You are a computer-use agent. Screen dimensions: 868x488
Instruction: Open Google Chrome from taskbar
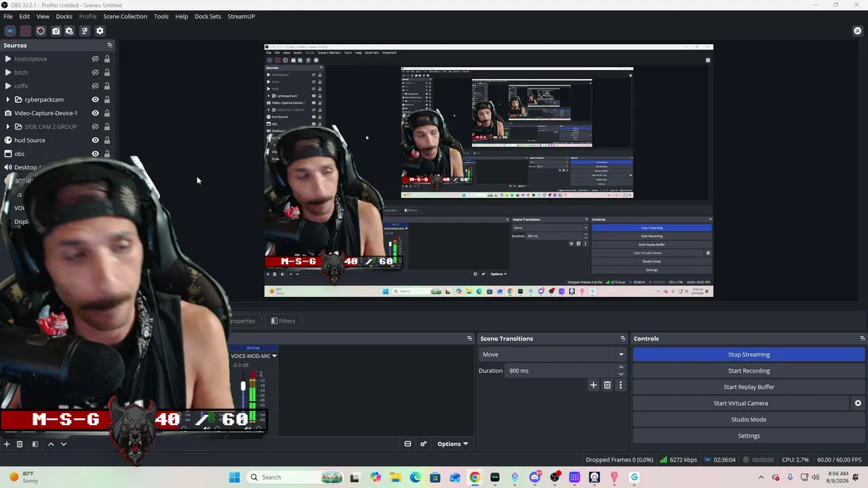475,477
